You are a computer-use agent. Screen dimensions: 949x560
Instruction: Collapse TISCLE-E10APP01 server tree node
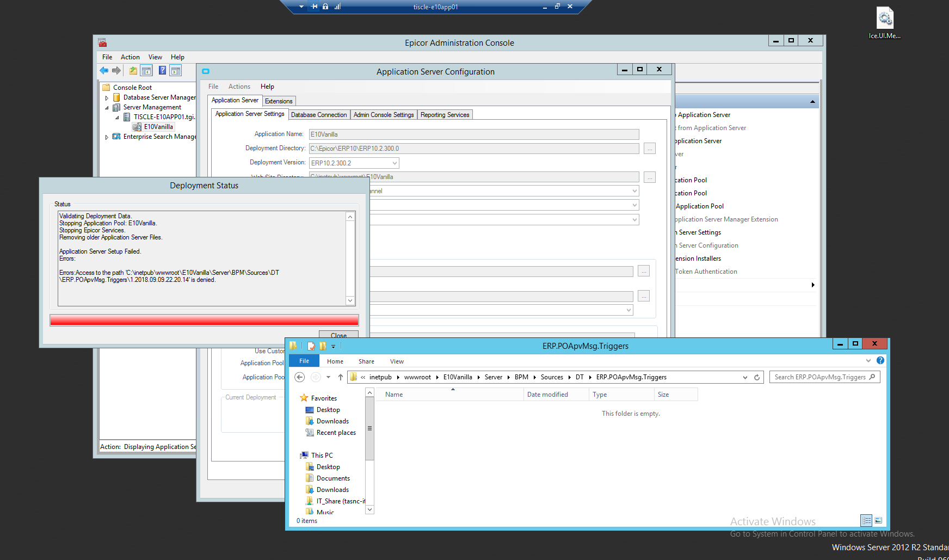(x=117, y=118)
